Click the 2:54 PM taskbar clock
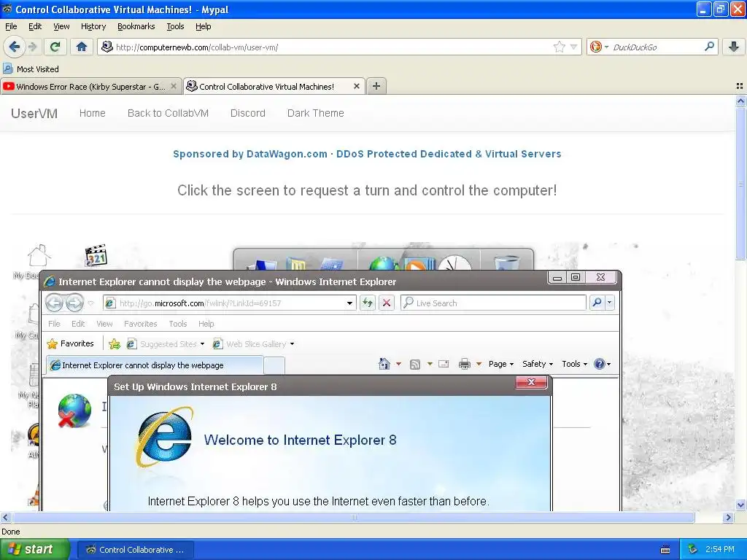Viewport: 747px width, 560px height. click(720, 549)
